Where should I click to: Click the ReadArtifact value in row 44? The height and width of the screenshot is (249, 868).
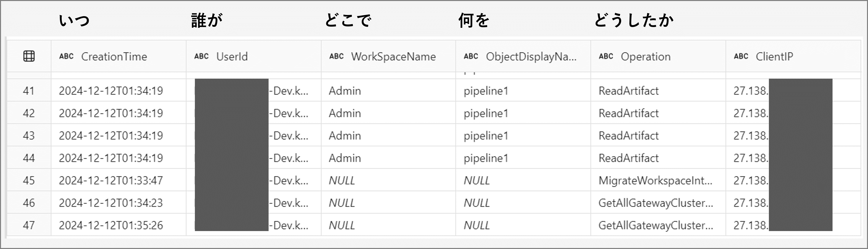coord(628,158)
